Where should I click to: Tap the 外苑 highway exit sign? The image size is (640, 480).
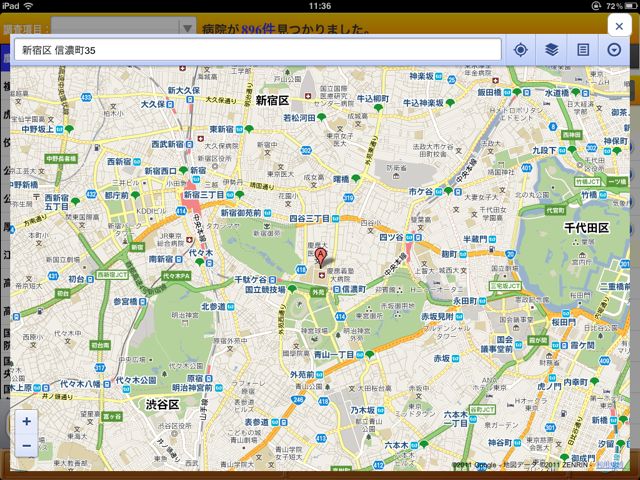318,292
